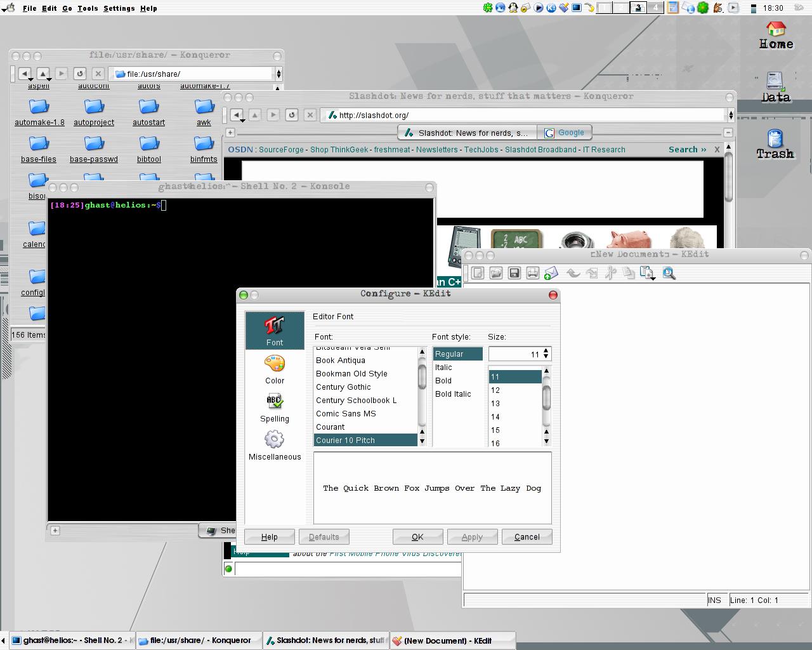The image size is (812, 650).
Task: Open the Settings menu in top menu bar
Action: point(119,8)
